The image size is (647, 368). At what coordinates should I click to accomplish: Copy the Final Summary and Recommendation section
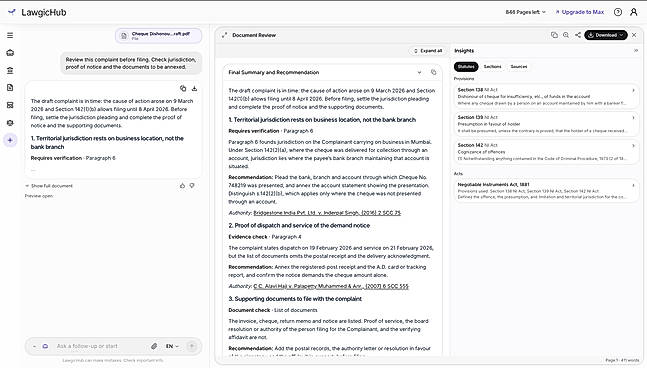click(433, 72)
